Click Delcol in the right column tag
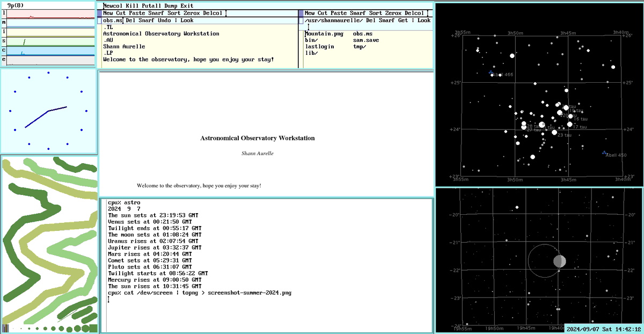Image resolution: width=644 pixels, height=334 pixels. coord(414,13)
